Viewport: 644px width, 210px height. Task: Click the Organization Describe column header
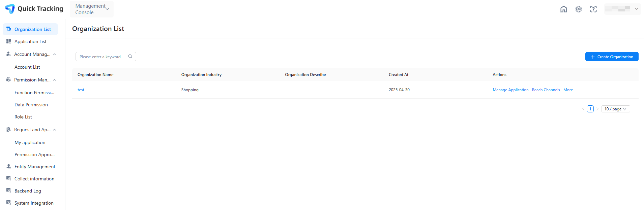(305, 75)
